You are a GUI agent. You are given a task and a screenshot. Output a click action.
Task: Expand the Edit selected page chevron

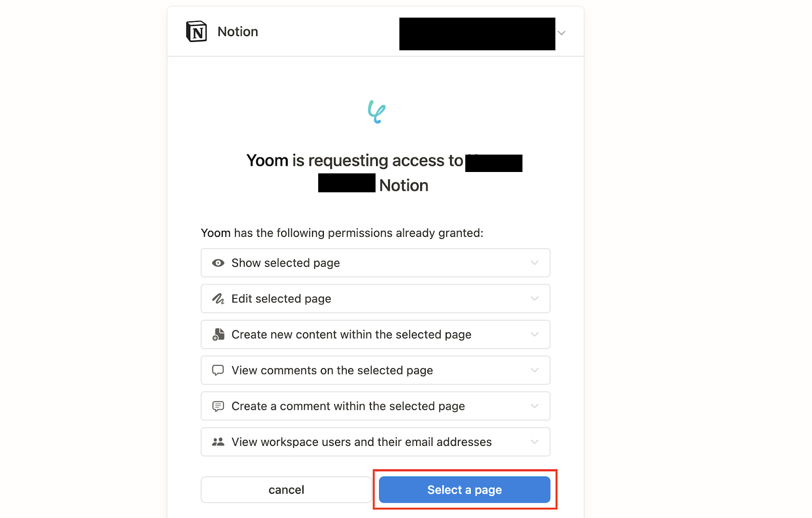point(534,299)
